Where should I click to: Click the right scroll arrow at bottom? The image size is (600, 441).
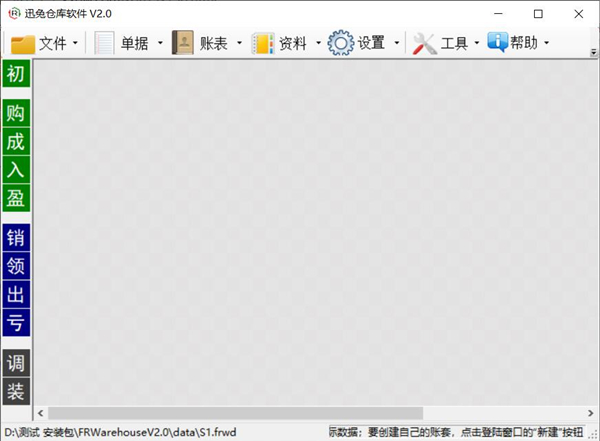(x=590, y=413)
